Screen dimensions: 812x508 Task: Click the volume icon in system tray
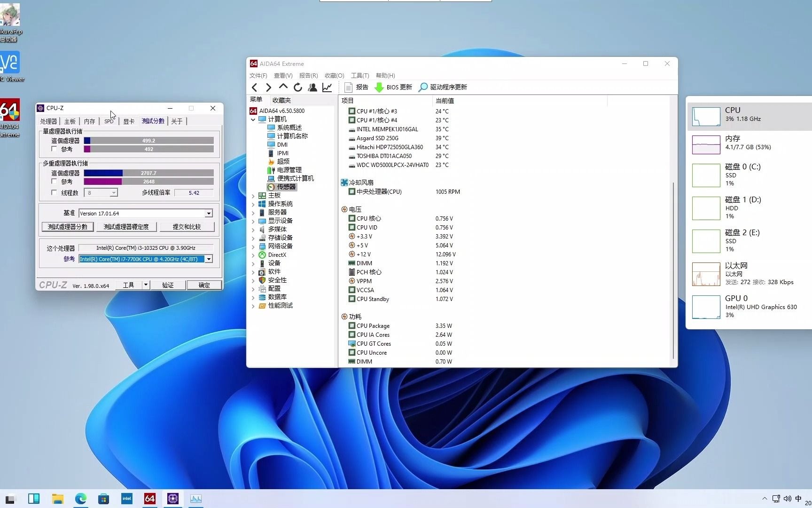pyautogui.click(x=787, y=499)
